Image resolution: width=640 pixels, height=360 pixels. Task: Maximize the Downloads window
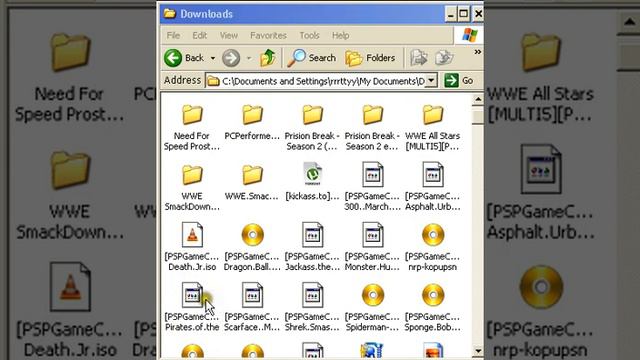click(x=464, y=14)
